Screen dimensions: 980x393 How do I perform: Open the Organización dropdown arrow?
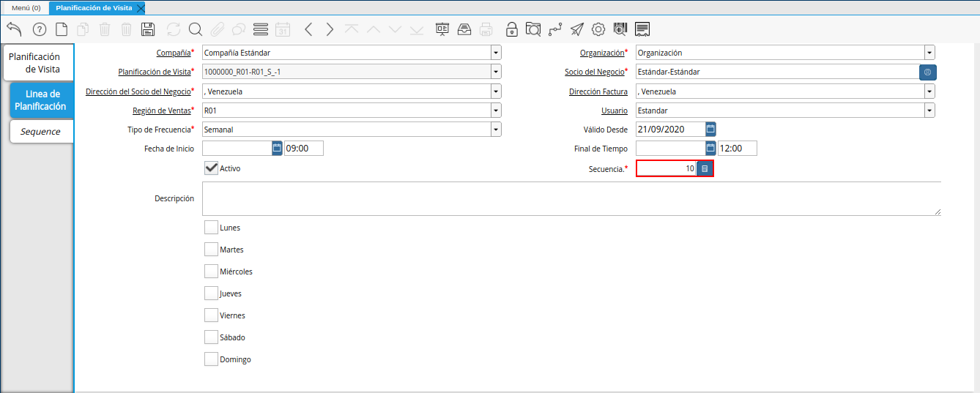[x=929, y=53]
